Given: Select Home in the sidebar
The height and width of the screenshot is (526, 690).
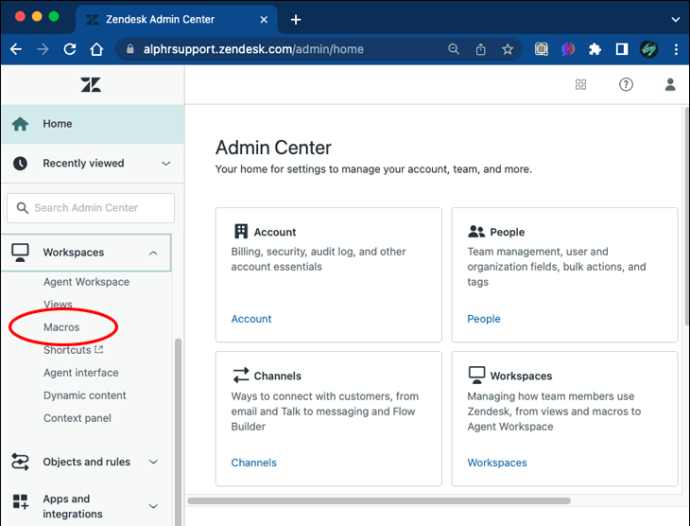Looking at the screenshot, I should [92, 124].
